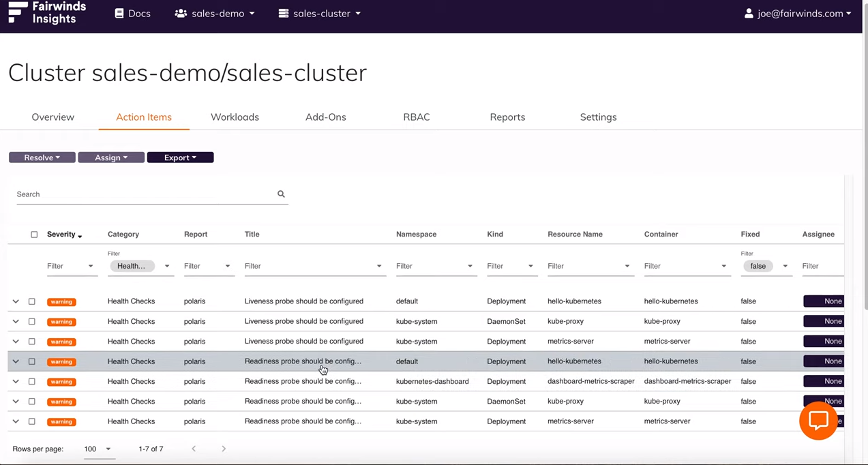Switch to the Settings tab
The height and width of the screenshot is (465, 868).
[599, 117]
